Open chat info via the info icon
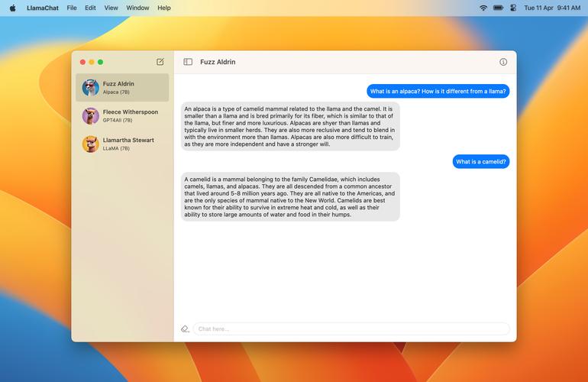Screen dimensions: 588x382 point(503,62)
